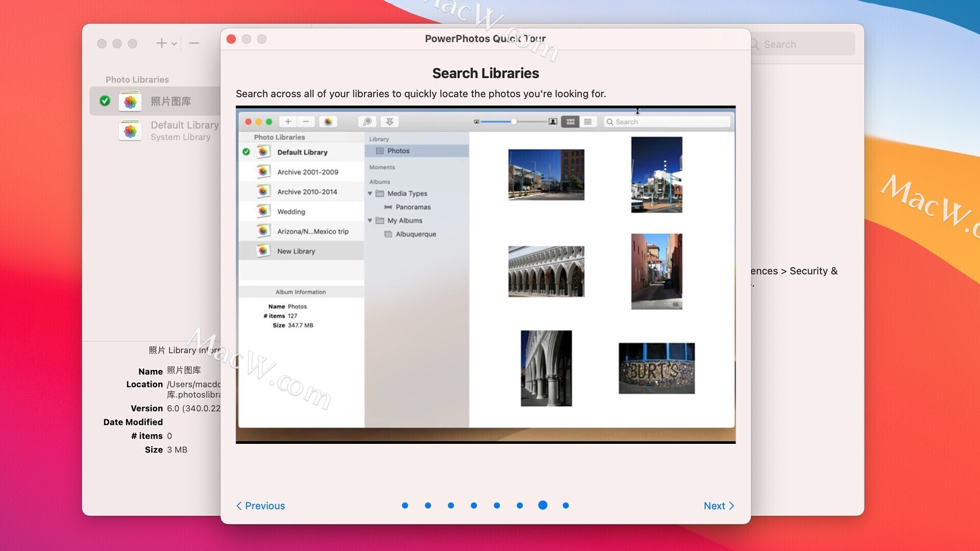
Task: Click the Photos icon beside 照片图库
Action: pos(130,101)
